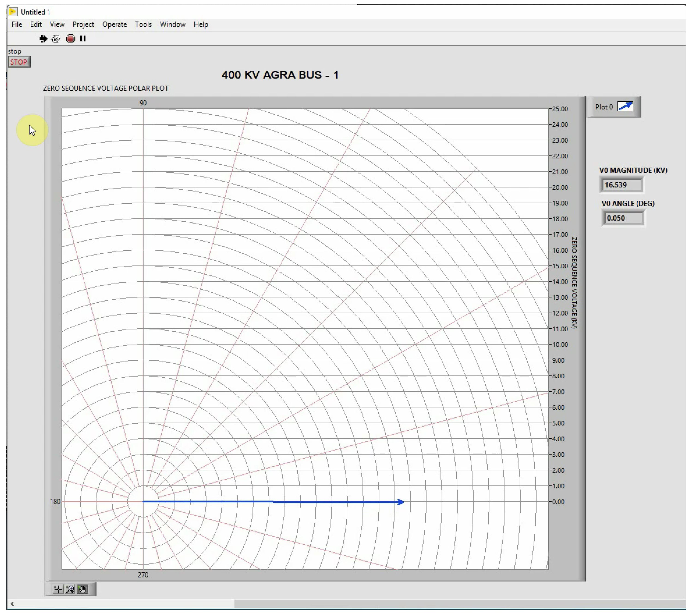The height and width of the screenshot is (616, 692).
Task: Open the Edit menu
Action: [x=36, y=25]
